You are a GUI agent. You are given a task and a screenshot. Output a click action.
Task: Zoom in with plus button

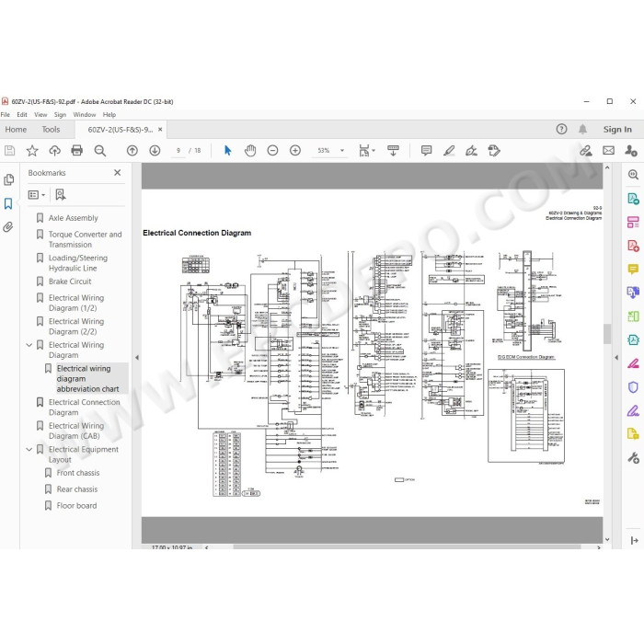295,151
